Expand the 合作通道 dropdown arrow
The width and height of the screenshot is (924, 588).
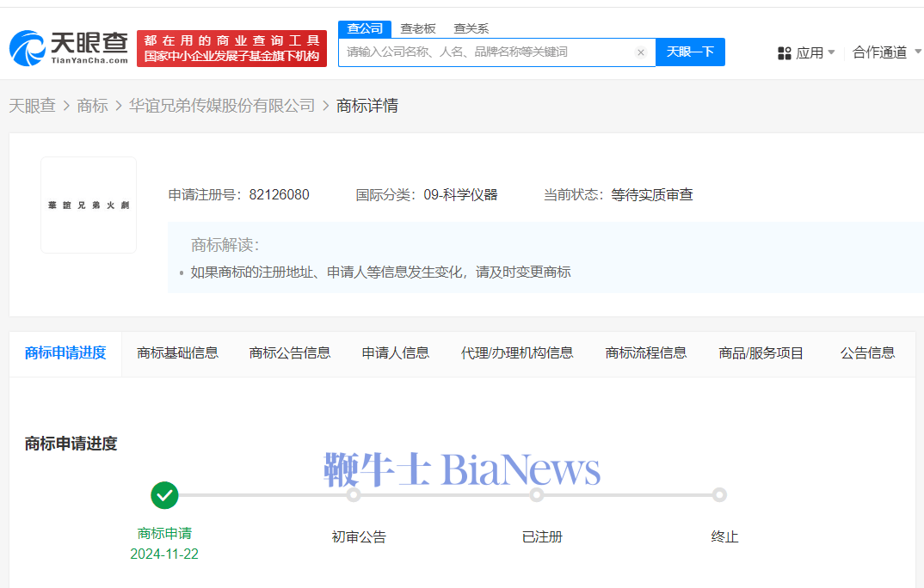coord(917,52)
